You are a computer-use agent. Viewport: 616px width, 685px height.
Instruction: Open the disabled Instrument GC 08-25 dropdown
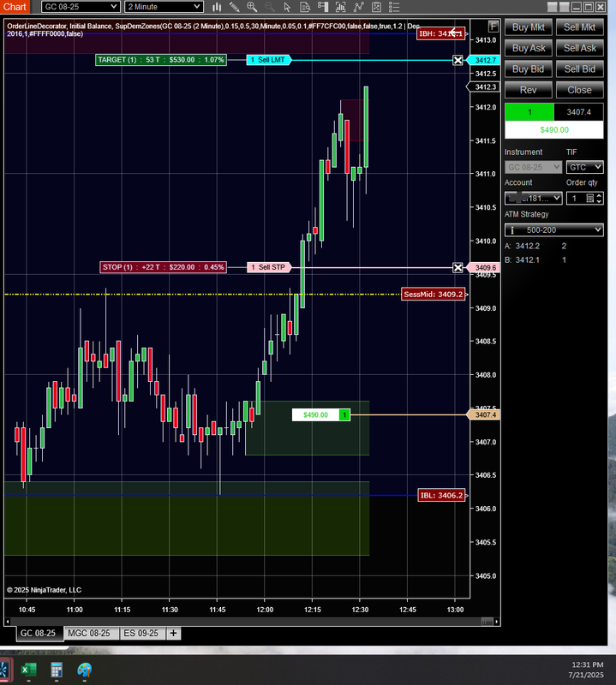(534, 167)
